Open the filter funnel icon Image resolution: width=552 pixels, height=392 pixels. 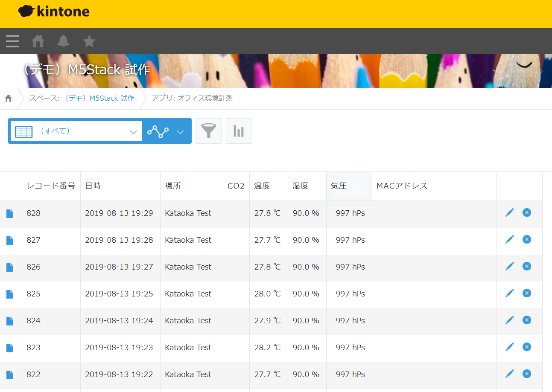[209, 131]
